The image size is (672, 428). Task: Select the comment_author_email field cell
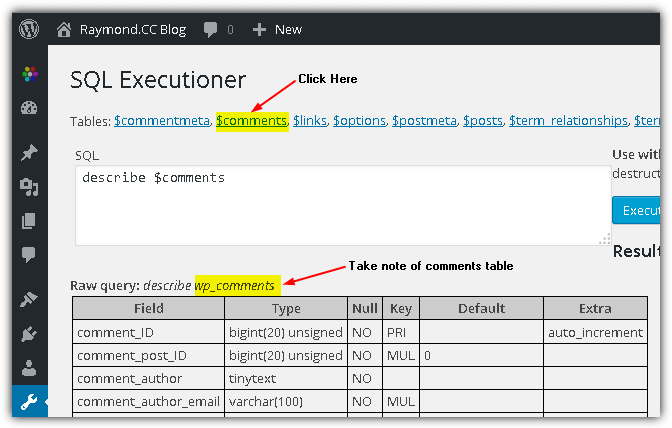(148, 402)
